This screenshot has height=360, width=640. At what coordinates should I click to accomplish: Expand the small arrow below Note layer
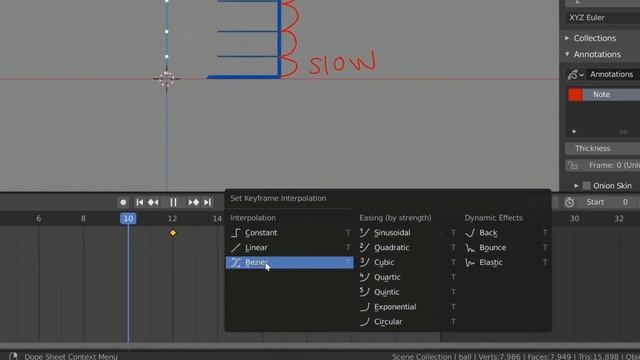[x=574, y=131]
